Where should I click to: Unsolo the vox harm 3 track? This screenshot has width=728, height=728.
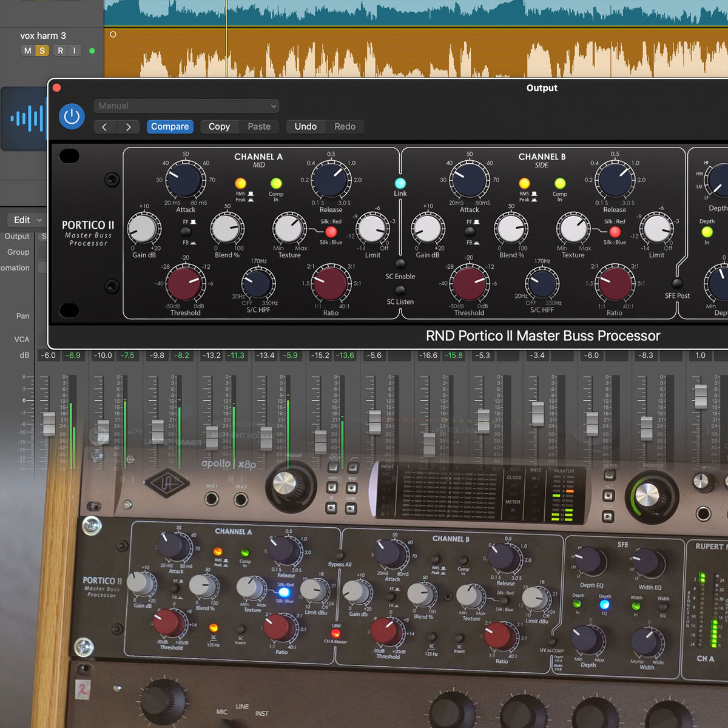42,51
